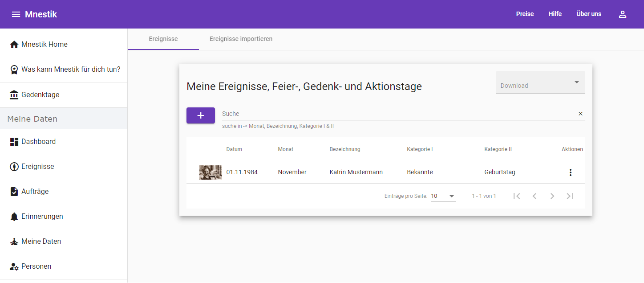Open the Preise link in header
The height and width of the screenshot is (283, 644).
(525, 14)
